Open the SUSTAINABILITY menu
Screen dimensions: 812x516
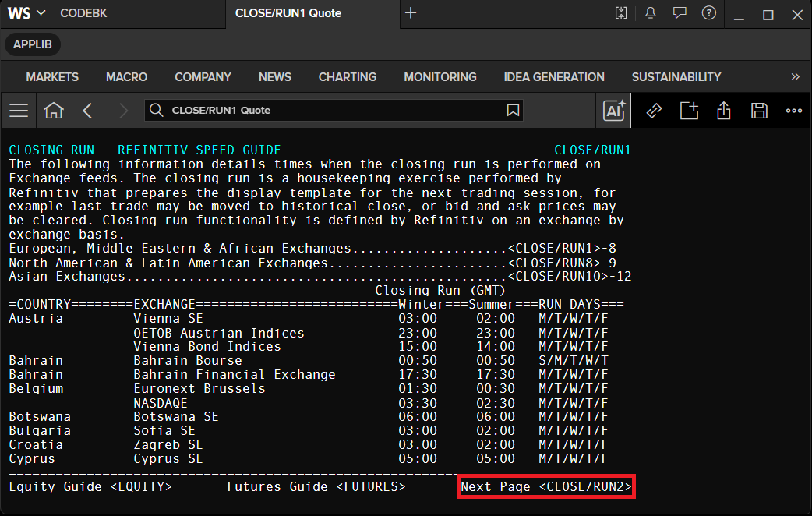[x=676, y=77]
